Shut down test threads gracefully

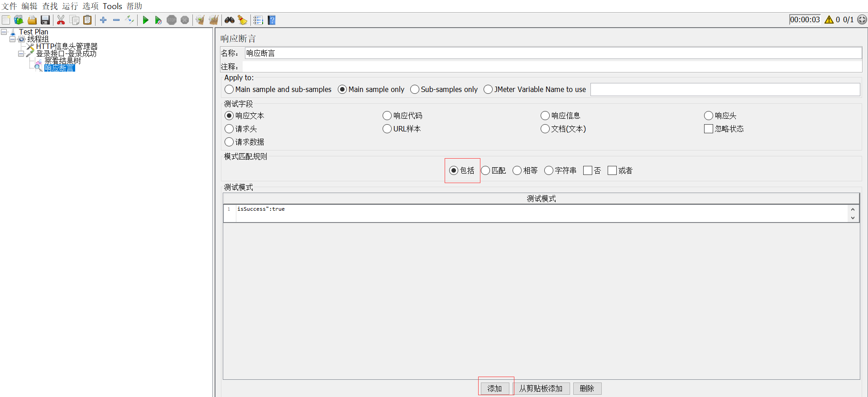click(x=185, y=20)
